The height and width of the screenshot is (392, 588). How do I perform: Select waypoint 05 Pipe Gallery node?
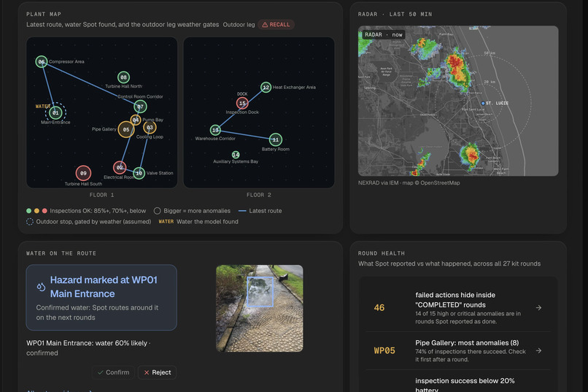click(x=126, y=129)
